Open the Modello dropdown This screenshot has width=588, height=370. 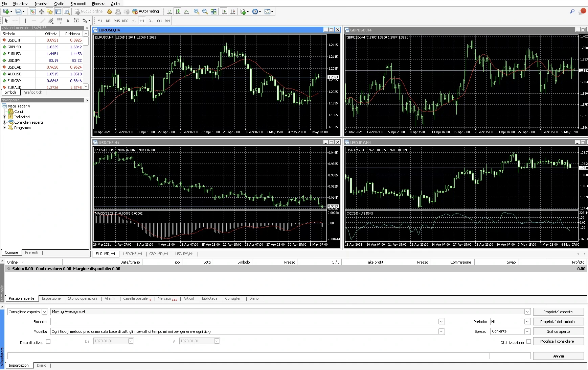coord(441,331)
